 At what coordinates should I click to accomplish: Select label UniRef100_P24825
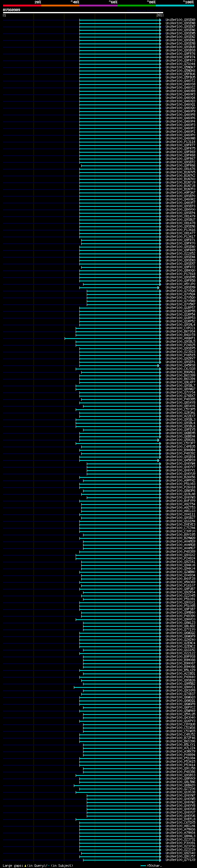tap(180, 345)
